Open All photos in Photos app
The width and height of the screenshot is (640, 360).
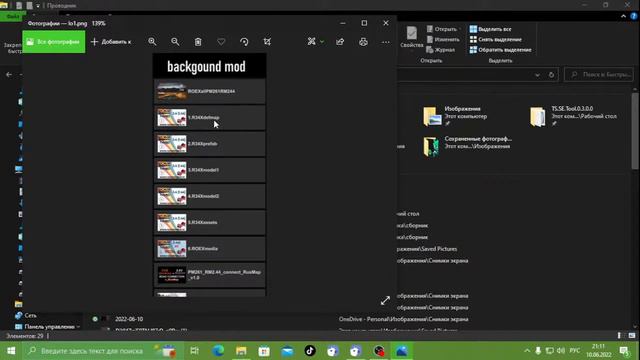coord(53,42)
